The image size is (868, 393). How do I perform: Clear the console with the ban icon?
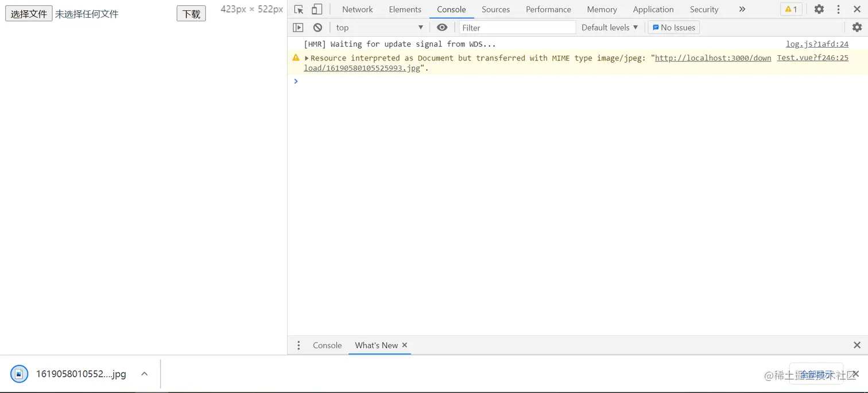point(317,28)
